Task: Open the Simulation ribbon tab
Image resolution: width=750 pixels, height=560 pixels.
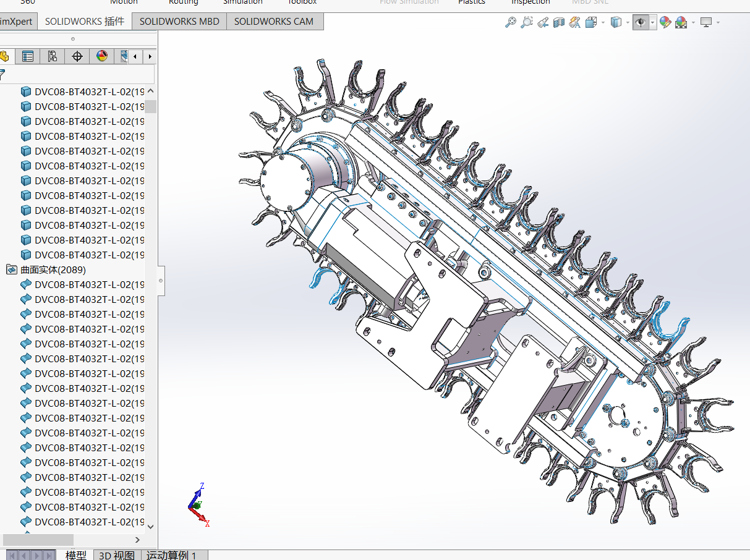Action: 243,2
